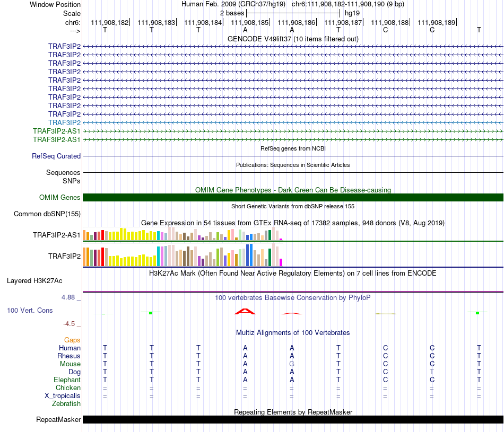Image resolution: width=504 pixels, height=432 pixels.
Task: Click the black RepeatMasker track bar
Action: pyautogui.click(x=293, y=419)
